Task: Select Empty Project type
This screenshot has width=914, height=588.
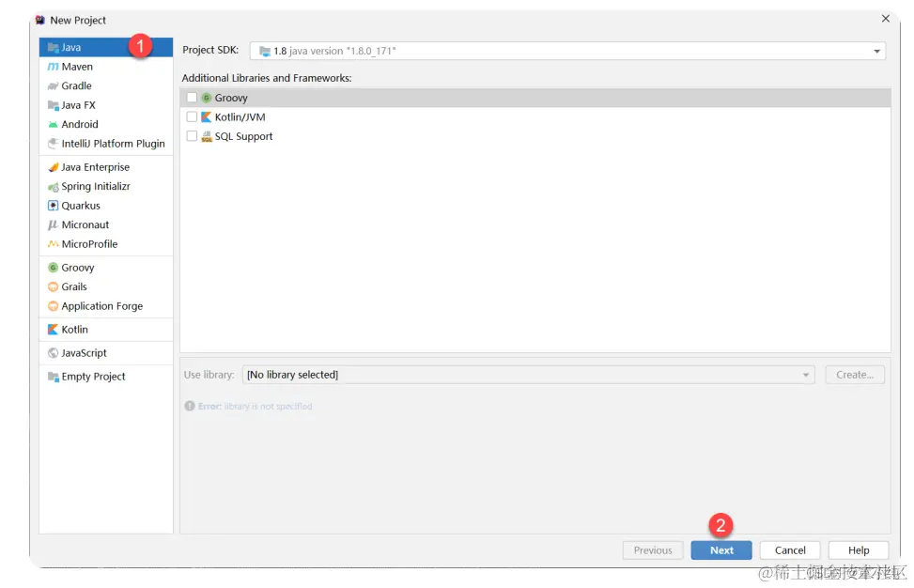Action: tap(106, 377)
